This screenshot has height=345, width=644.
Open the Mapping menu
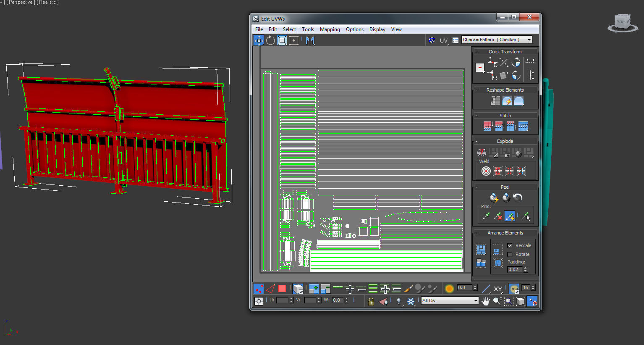click(x=330, y=29)
